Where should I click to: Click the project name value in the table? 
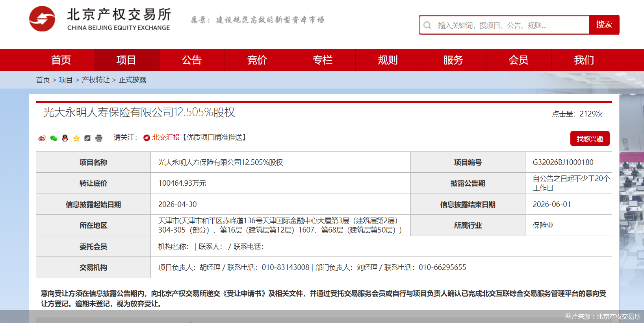[221, 162]
